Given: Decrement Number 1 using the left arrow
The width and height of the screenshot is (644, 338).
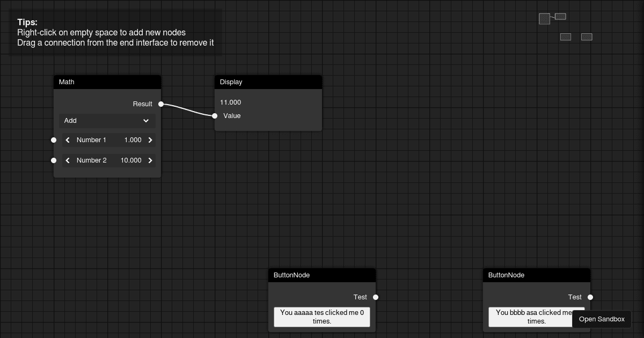Looking at the screenshot, I should 68,140.
